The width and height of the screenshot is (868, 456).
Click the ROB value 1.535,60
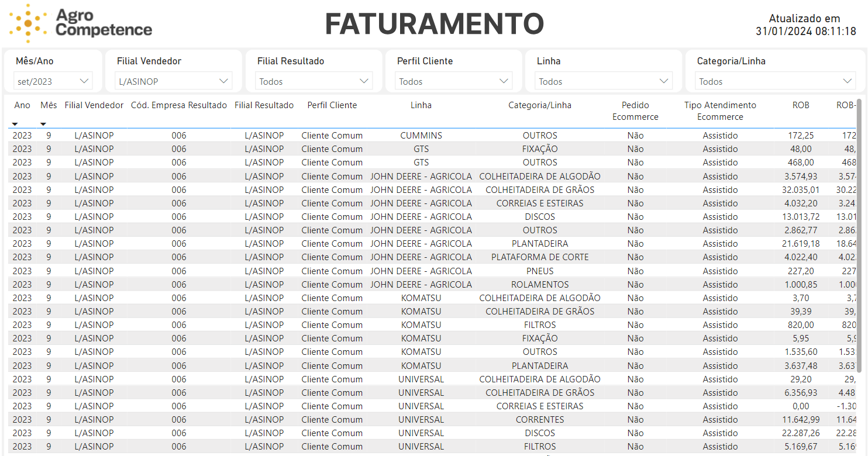[x=801, y=352]
